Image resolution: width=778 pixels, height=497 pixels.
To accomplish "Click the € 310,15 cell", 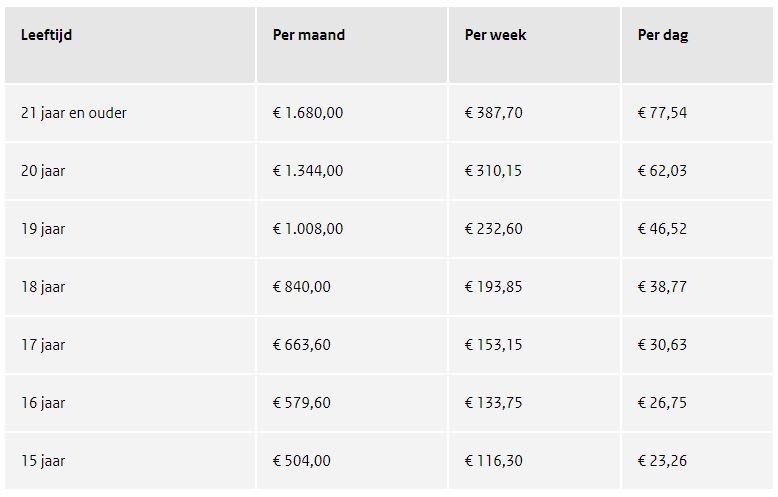I will point(493,171).
